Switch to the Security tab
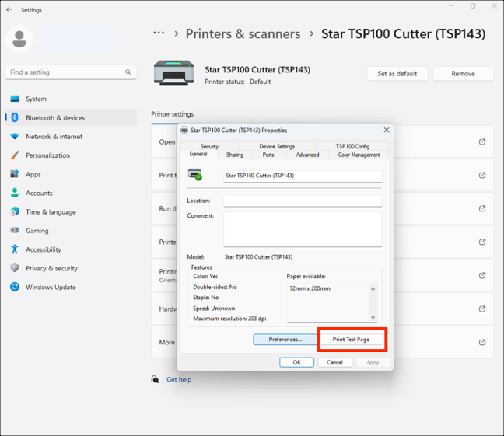 tap(209, 147)
